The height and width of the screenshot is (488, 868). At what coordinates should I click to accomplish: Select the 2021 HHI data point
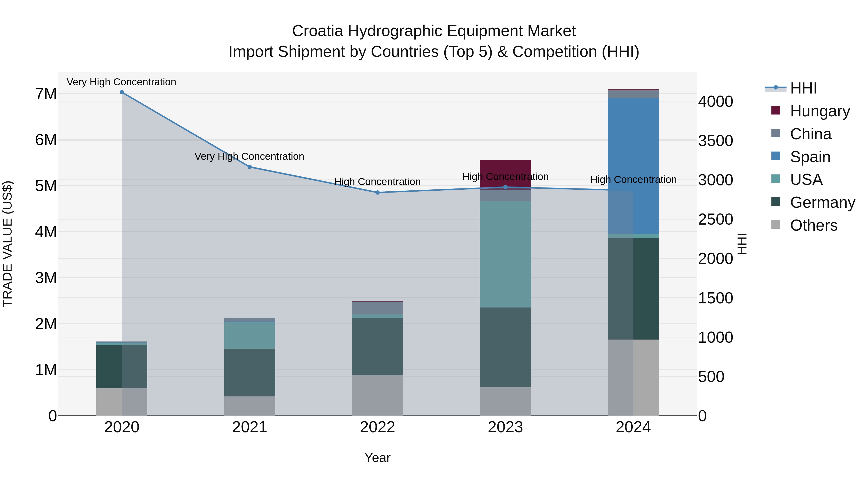click(x=250, y=167)
